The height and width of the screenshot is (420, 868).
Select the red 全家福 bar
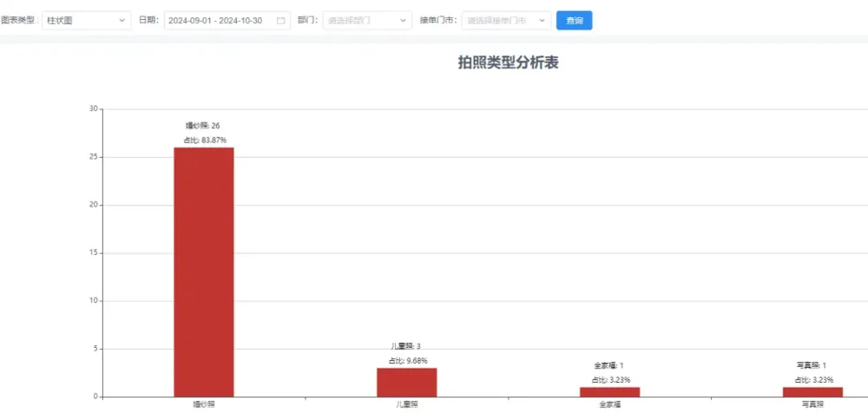click(x=610, y=392)
